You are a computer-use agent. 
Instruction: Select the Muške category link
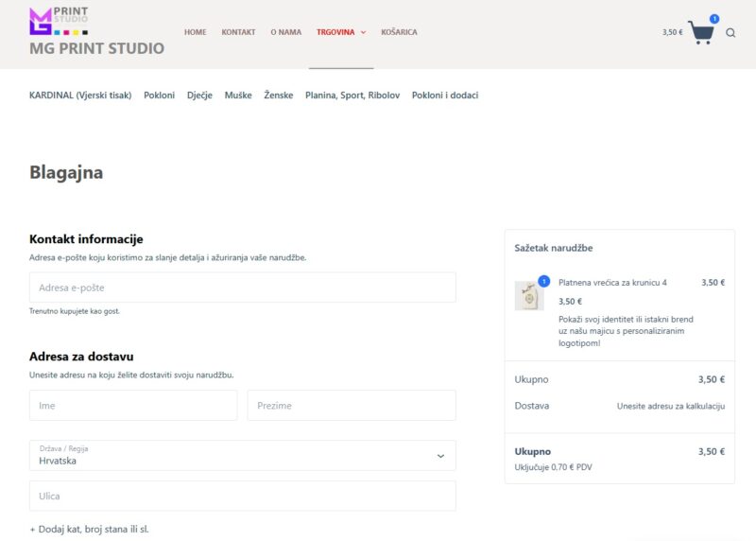pos(238,96)
